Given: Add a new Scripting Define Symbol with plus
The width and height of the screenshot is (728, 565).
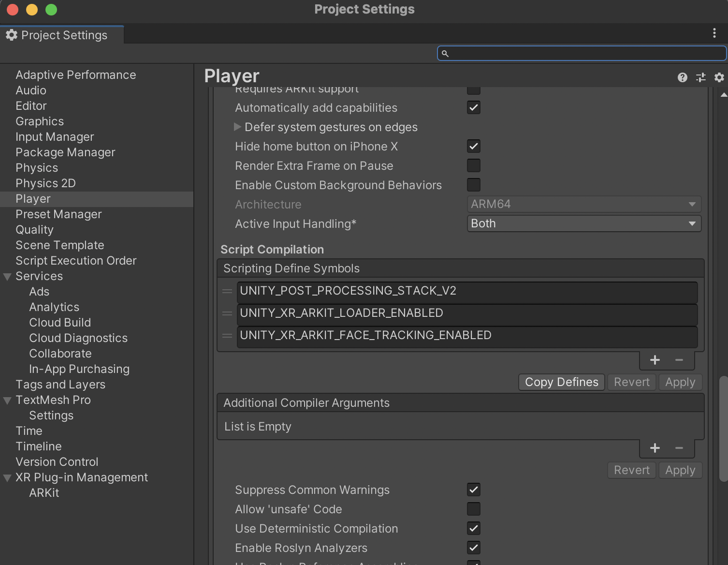Looking at the screenshot, I should point(655,360).
